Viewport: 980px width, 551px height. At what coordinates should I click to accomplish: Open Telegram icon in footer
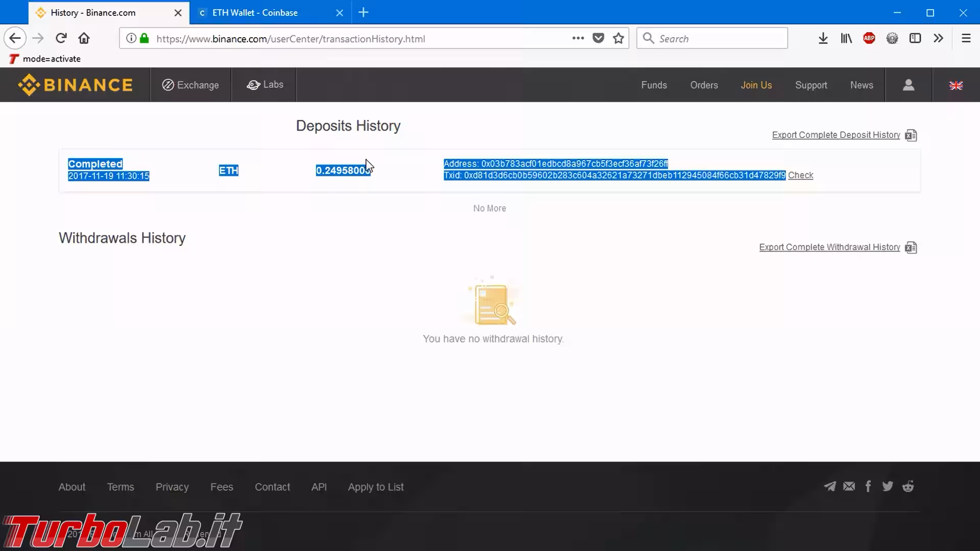pos(830,486)
